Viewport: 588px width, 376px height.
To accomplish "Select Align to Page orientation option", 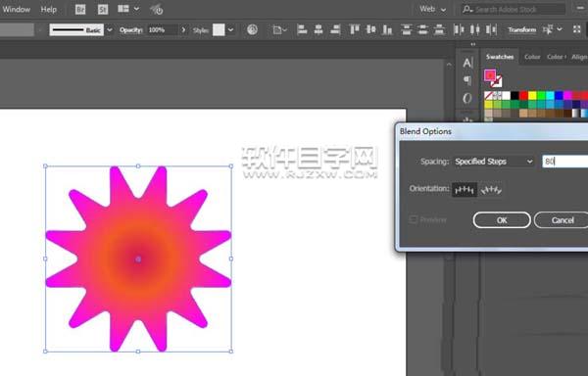I will pos(465,190).
